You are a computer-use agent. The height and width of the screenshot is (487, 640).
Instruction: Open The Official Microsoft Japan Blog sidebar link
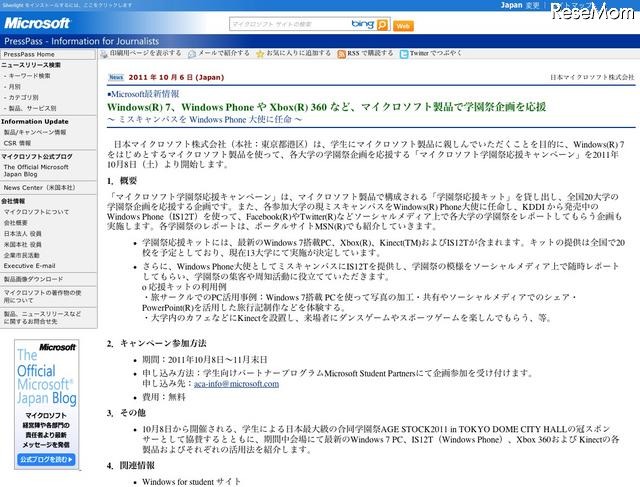point(36,171)
